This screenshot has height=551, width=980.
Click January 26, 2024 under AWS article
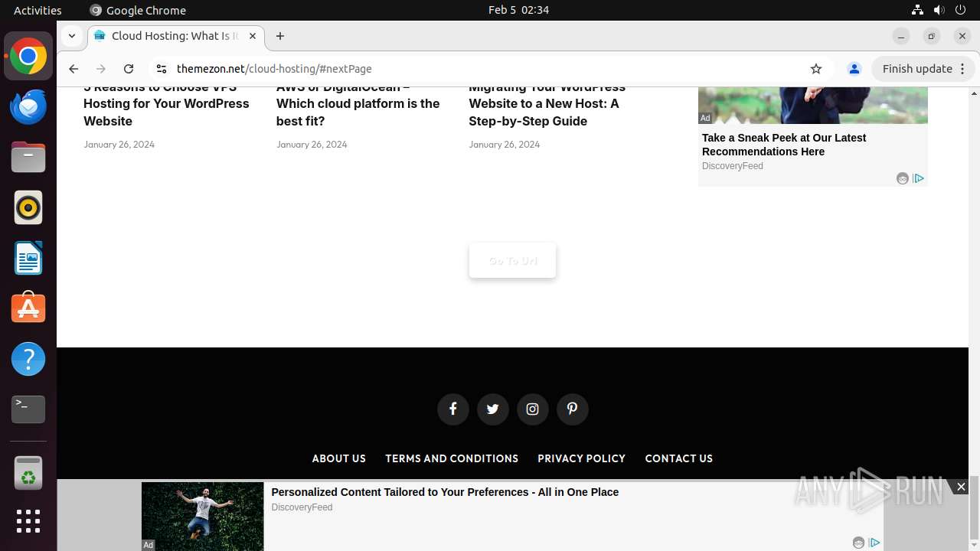pos(312,144)
